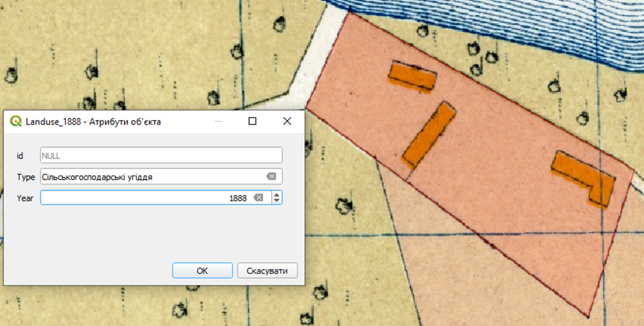The width and height of the screenshot is (644, 326).
Task: Click the dialog title text Landuse_1888
Action: tap(93, 122)
